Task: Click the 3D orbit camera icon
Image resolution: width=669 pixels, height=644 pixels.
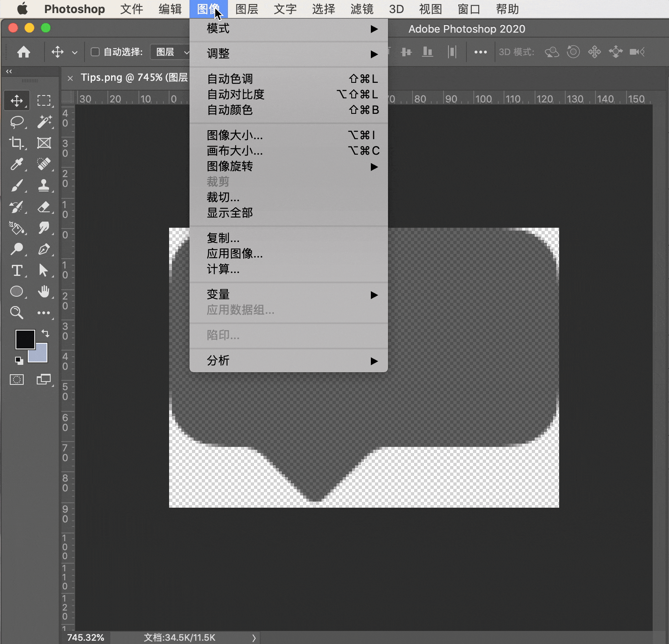Action: tap(552, 52)
